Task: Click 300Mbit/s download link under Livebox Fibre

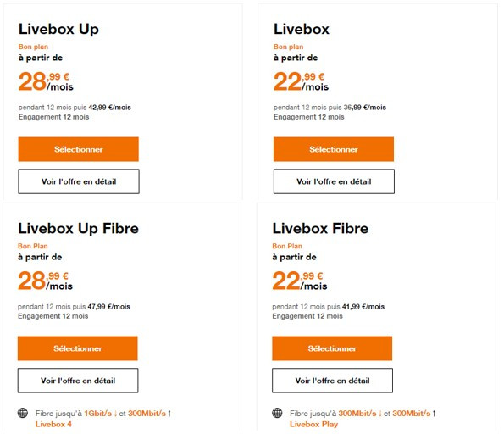Action: pyautogui.click(x=357, y=413)
